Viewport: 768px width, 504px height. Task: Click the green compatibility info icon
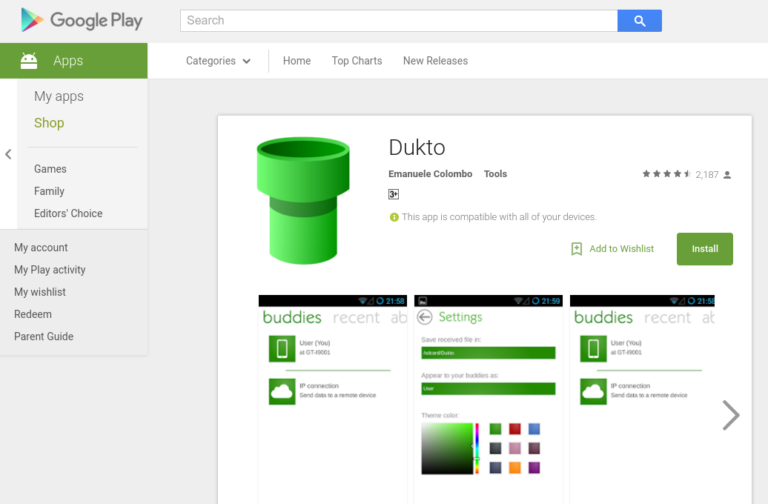coord(394,217)
